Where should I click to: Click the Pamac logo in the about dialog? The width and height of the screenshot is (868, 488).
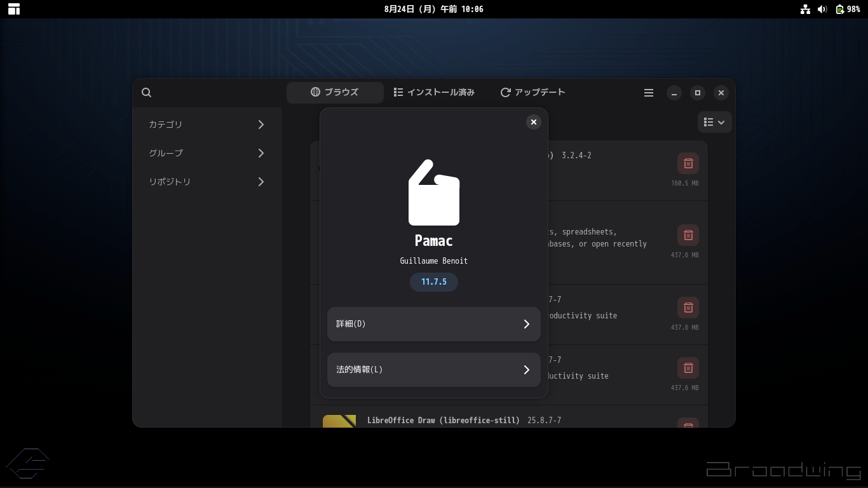click(434, 192)
